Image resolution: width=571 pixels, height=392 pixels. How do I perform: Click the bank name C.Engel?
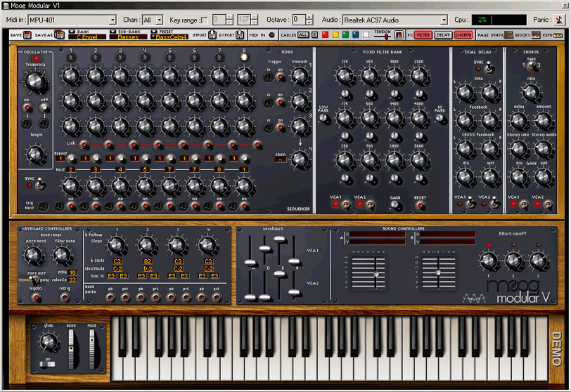pos(86,37)
